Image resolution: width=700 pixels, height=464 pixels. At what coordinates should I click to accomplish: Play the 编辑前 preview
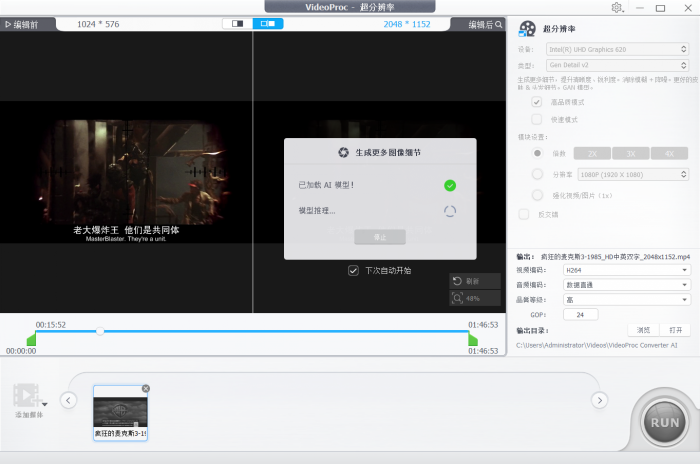[8, 25]
